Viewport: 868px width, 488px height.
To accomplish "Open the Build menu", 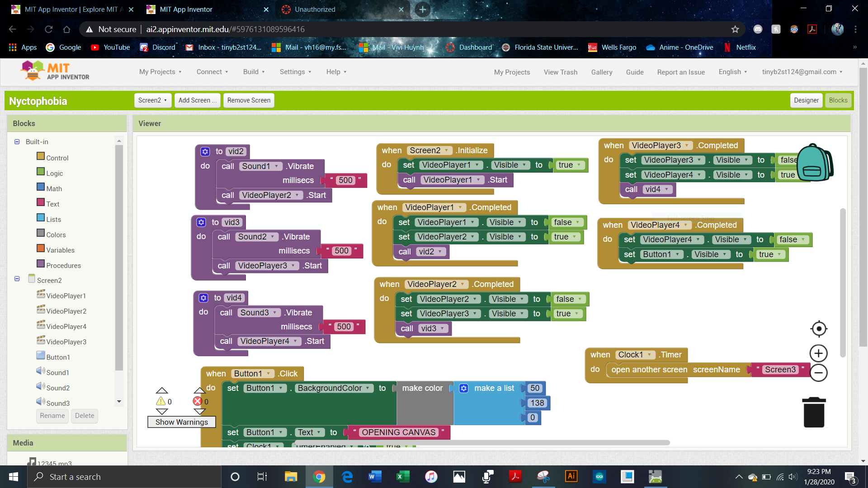I will coord(254,72).
